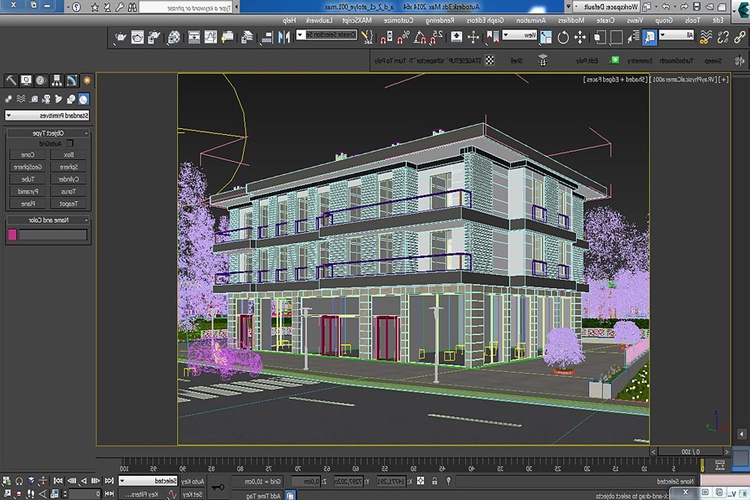Open the Customize menu
The image size is (750, 500).
[x=398, y=21]
